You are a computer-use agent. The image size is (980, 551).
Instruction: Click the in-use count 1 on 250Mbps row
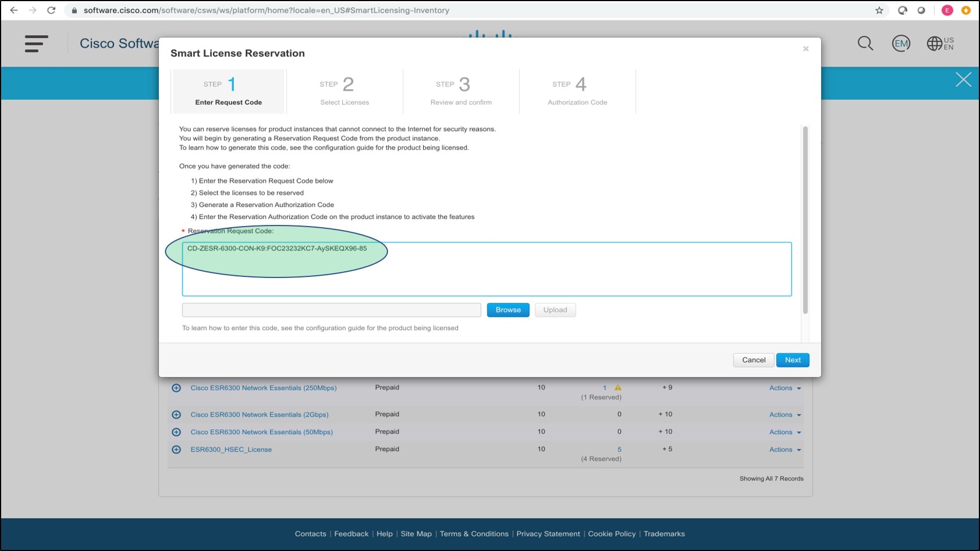(x=604, y=388)
